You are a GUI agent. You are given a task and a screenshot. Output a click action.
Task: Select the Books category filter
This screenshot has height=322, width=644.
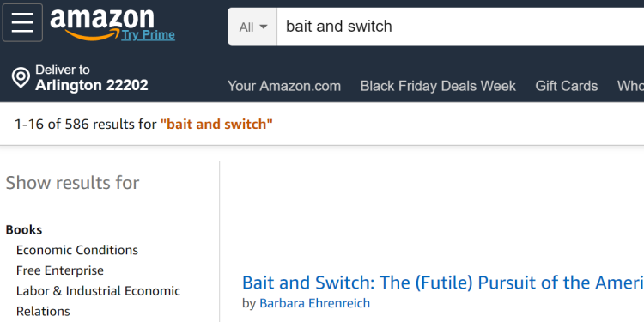[x=24, y=229]
